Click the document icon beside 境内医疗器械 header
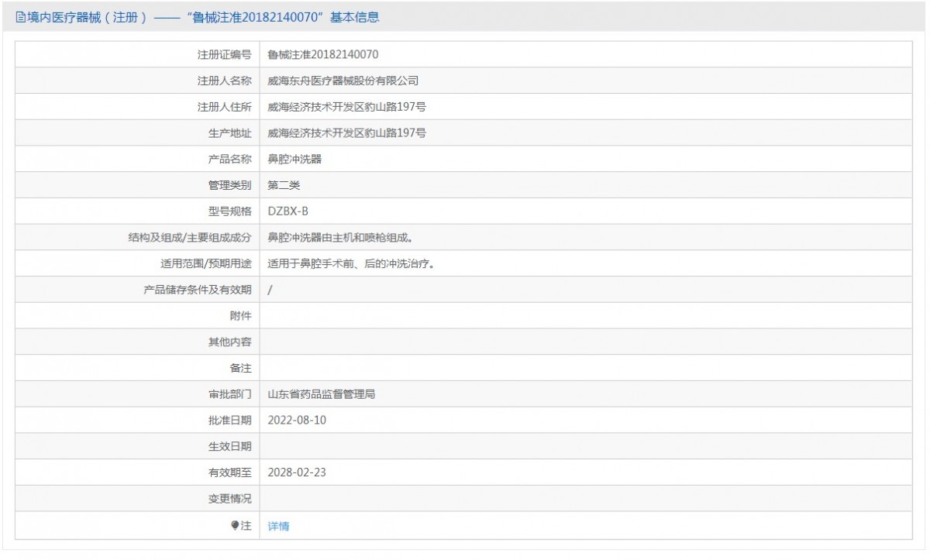Screen dimensions: 930x560 coord(20,17)
